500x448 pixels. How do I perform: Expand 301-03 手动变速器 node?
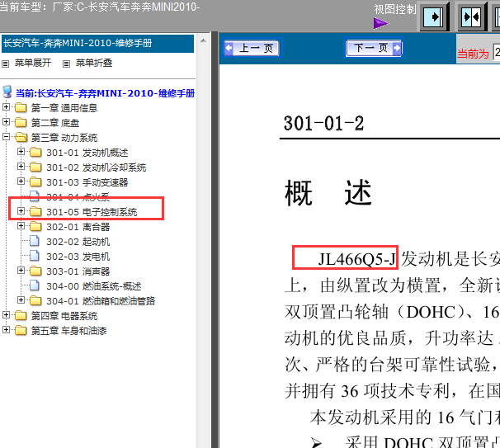pos(21,182)
